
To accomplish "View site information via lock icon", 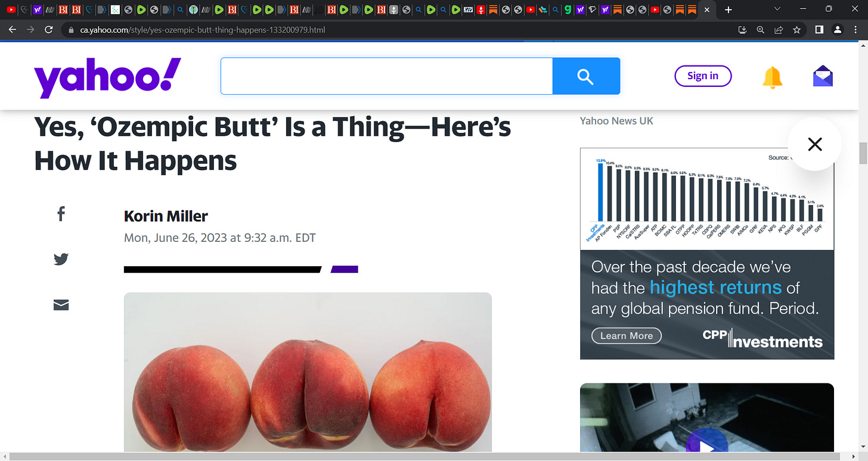I will pyautogui.click(x=72, y=30).
